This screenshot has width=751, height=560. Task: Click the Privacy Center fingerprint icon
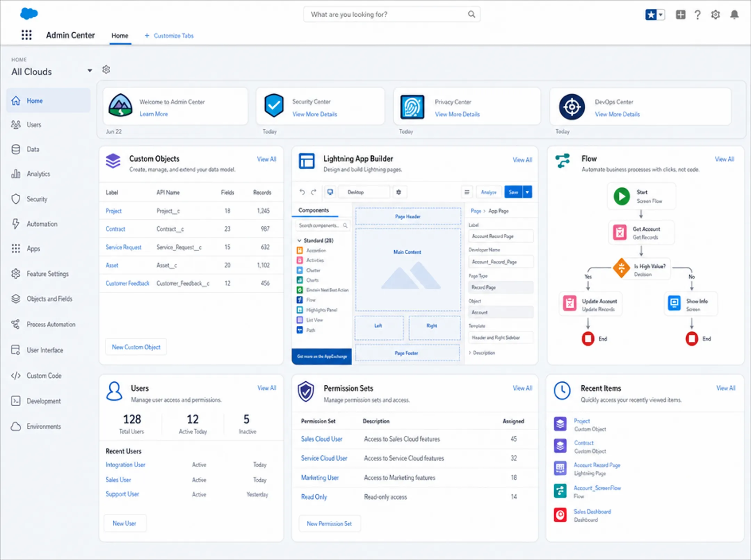[x=412, y=107]
